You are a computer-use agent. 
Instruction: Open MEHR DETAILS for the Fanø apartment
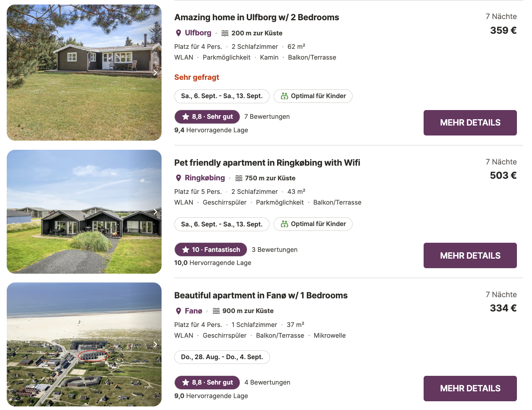click(470, 389)
